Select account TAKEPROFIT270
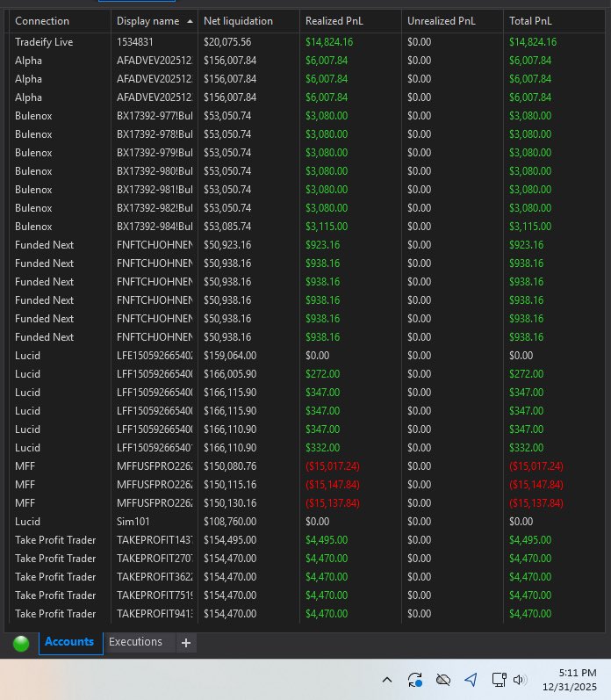Viewport: 611px width, 700px height. click(155, 559)
